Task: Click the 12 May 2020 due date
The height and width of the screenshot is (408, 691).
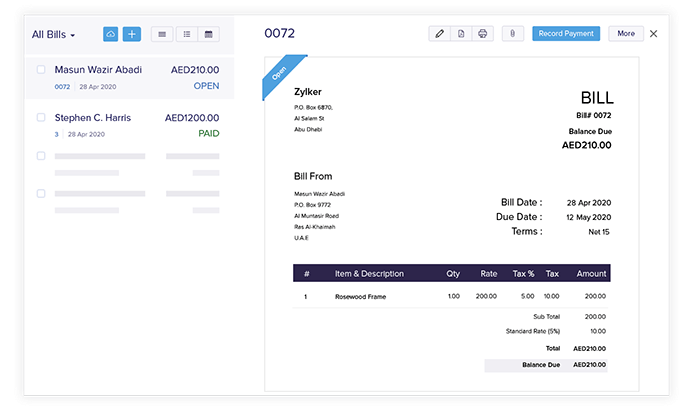Action: [588, 217]
